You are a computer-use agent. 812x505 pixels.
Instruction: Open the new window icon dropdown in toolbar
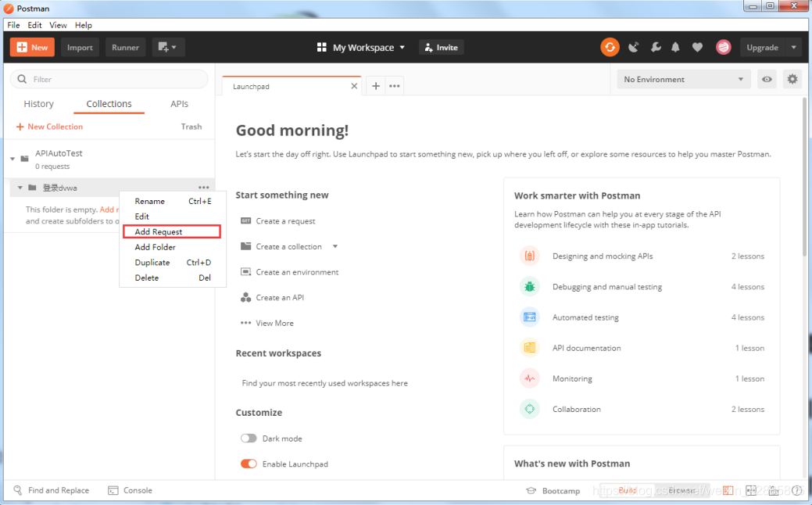[x=168, y=47]
